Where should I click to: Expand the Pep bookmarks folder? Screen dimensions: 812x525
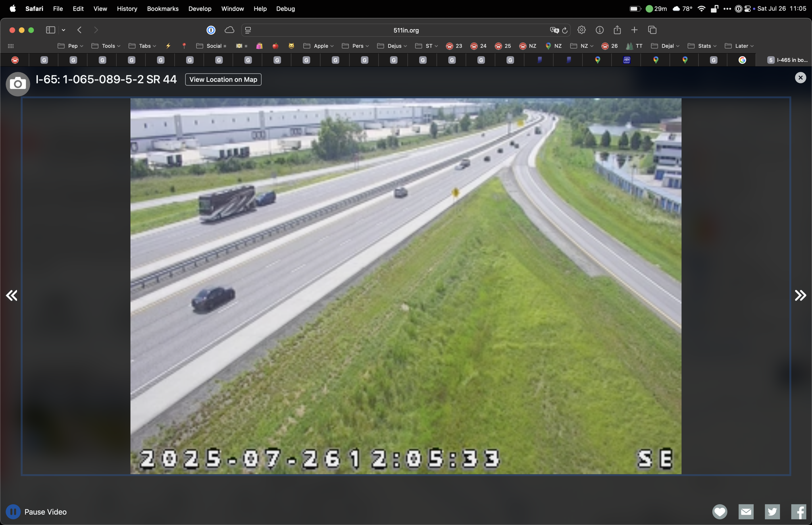[71, 46]
